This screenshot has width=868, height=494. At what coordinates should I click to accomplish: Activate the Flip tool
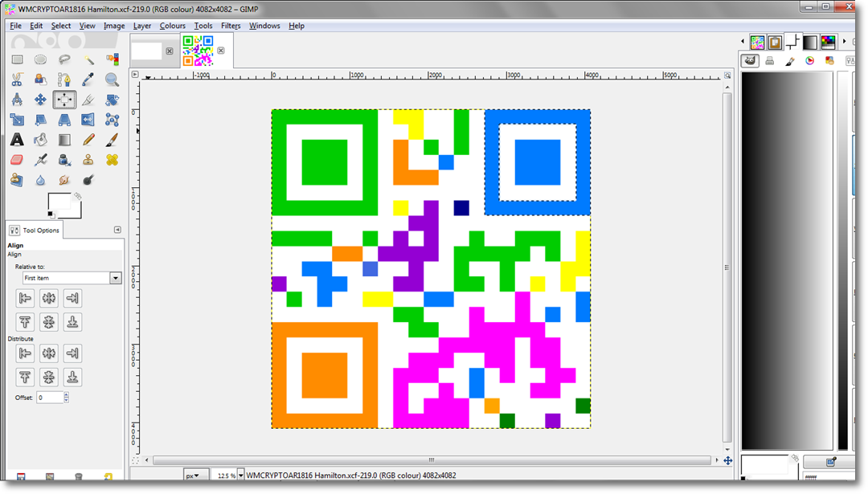click(88, 120)
